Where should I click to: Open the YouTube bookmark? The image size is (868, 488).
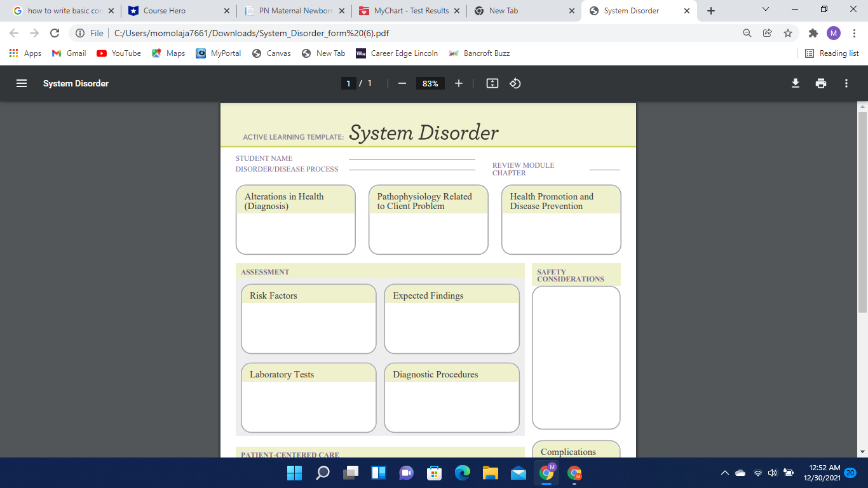(118, 53)
